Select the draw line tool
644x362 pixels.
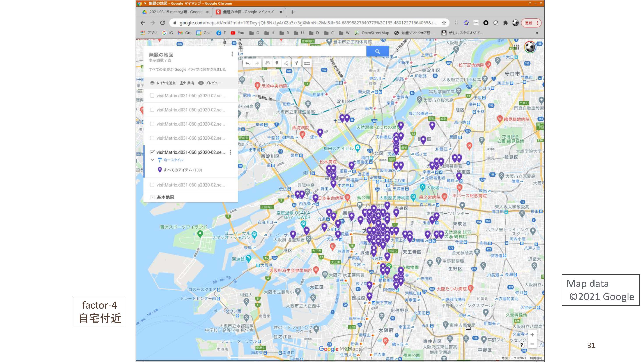pyautogui.click(x=286, y=63)
